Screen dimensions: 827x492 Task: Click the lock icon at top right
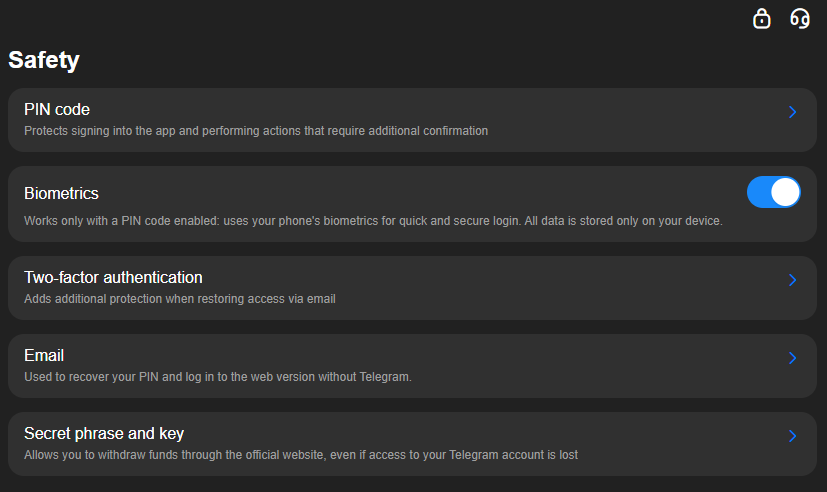pos(762,18)
